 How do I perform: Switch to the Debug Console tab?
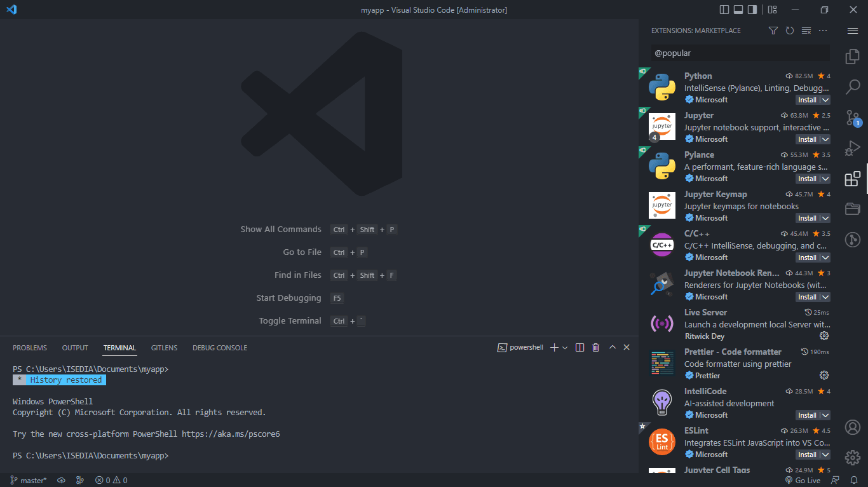(220, 348)
